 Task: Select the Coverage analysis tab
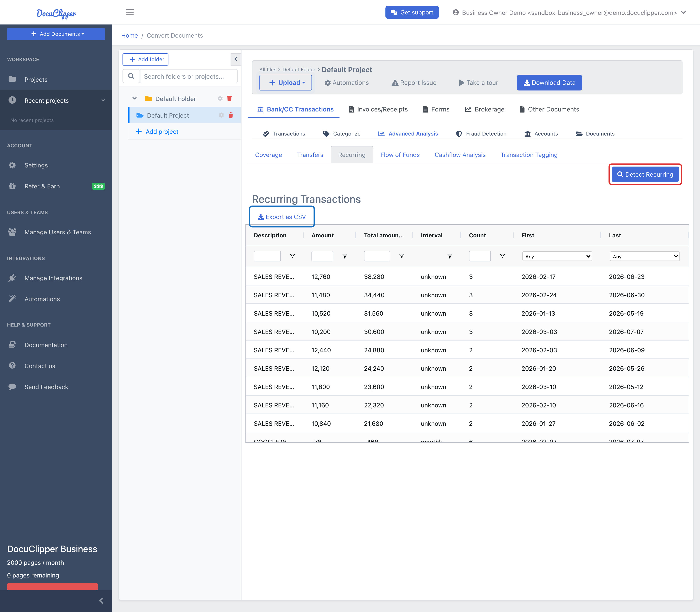pos(268,155)
